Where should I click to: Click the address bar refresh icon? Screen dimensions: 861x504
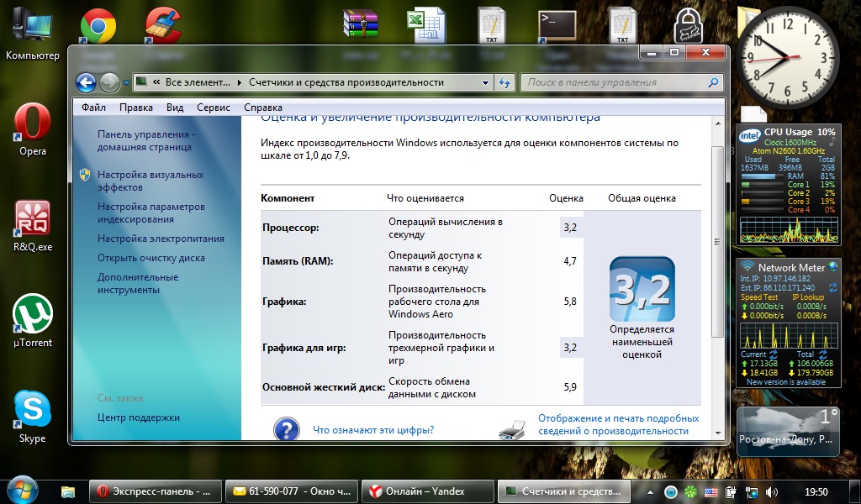click(x=505, y=82)
